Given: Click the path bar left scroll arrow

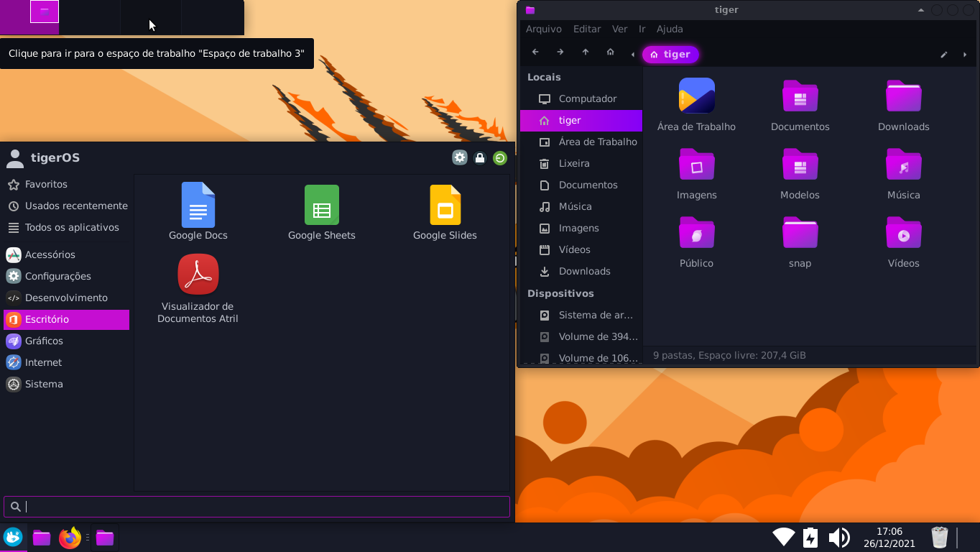Looking at the screenshot, I should pyautogui.click(x=632, y=55).
